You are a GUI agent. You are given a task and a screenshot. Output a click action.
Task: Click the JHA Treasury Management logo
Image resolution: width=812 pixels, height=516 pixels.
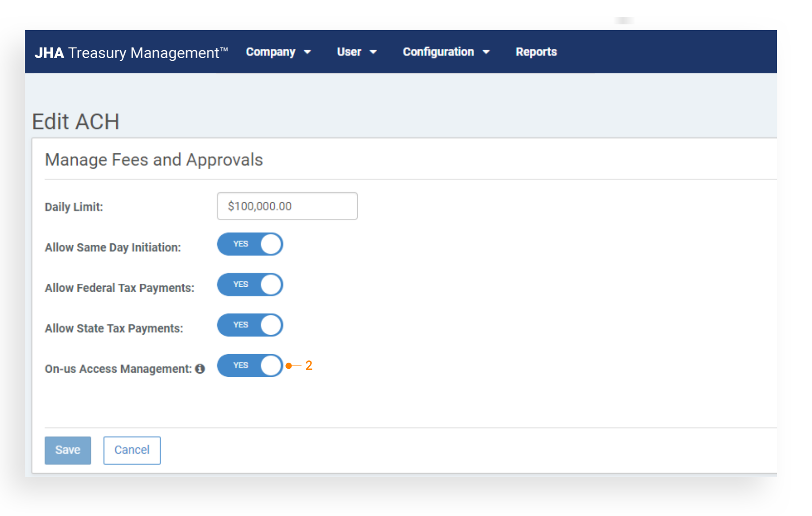(x=131, y=52)
